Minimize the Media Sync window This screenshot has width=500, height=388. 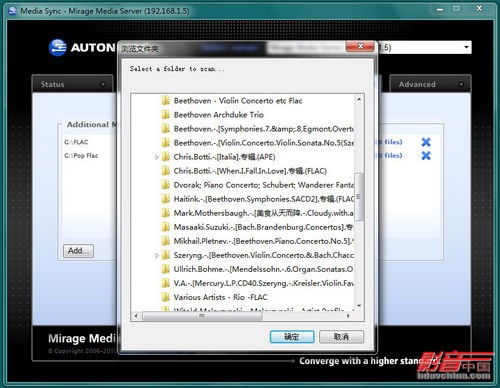[440, 9]
